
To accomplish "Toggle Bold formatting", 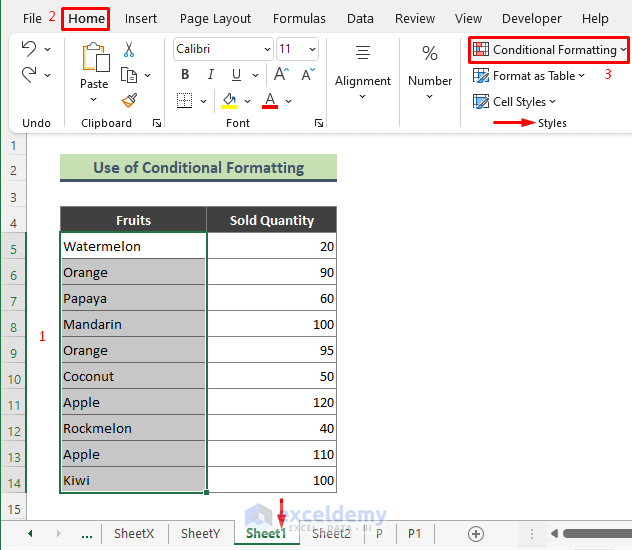I will click(x=185, y=75).
